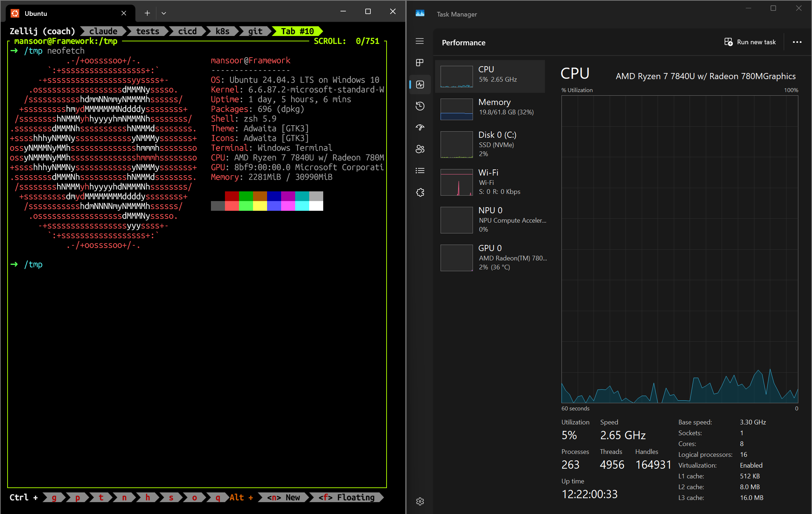Switch to the k8s Zellij tab

(x=222, y=31)
